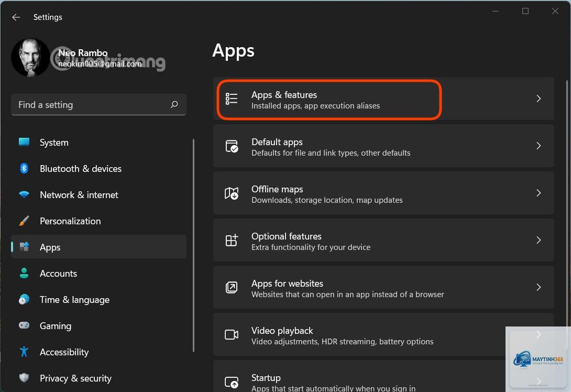This screenshot has height=392, width=571.
Task: Open Video playback settings
Action: coord(383,334)
